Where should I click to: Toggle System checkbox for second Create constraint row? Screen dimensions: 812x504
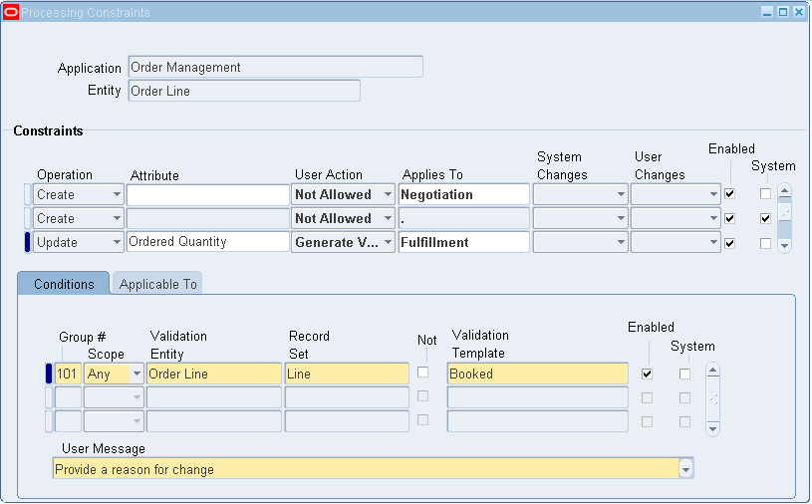click(765, 218)
